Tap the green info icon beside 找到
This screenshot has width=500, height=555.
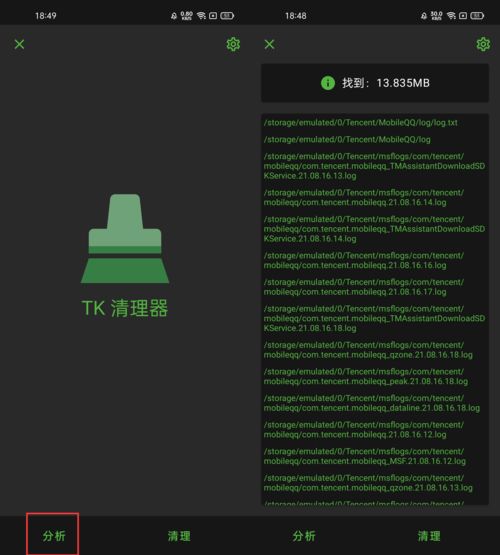328,83
